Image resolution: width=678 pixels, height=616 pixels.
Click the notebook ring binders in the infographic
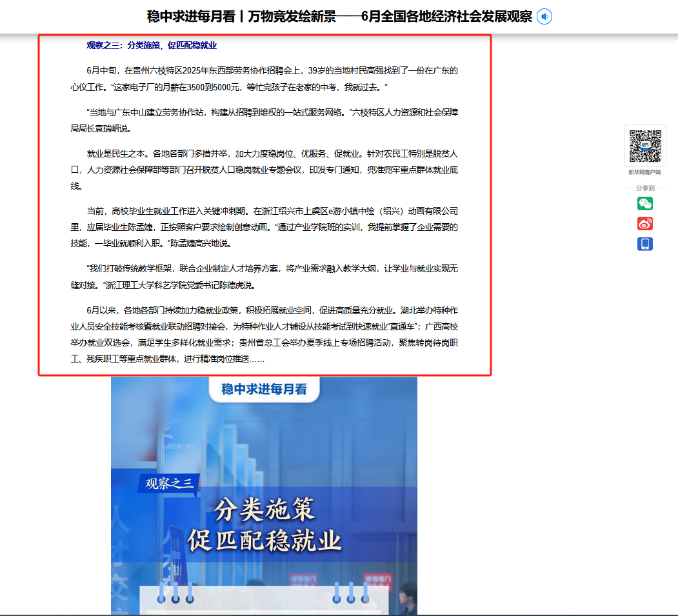click(x=175, y=593)
